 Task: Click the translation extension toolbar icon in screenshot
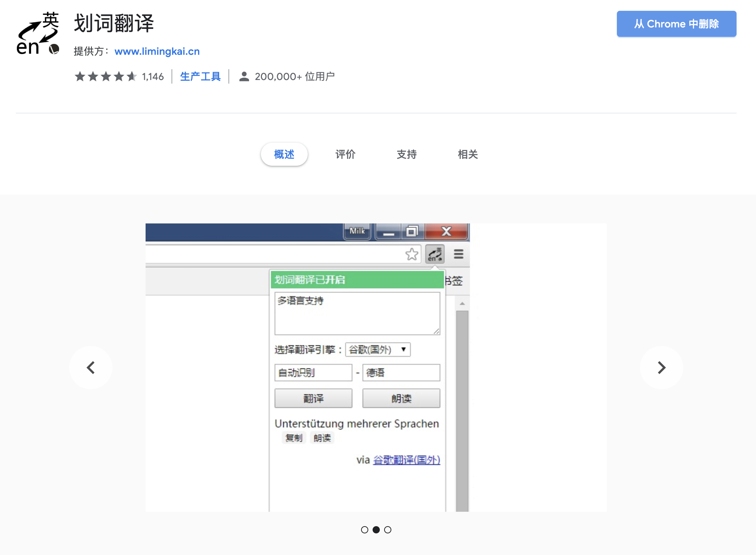coord(435,254)
